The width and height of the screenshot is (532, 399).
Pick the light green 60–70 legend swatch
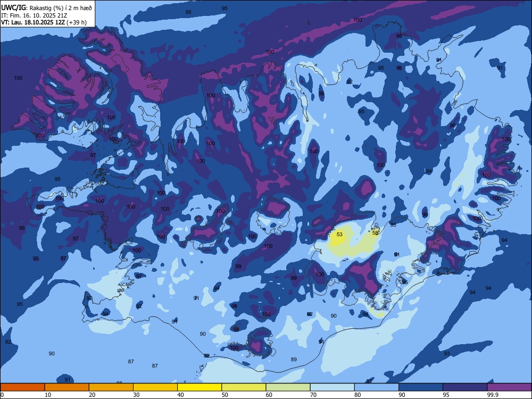pos(288,387)
